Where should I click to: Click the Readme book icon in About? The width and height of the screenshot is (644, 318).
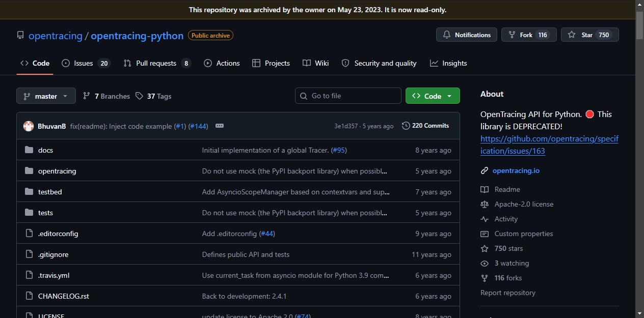click(485, 189)
